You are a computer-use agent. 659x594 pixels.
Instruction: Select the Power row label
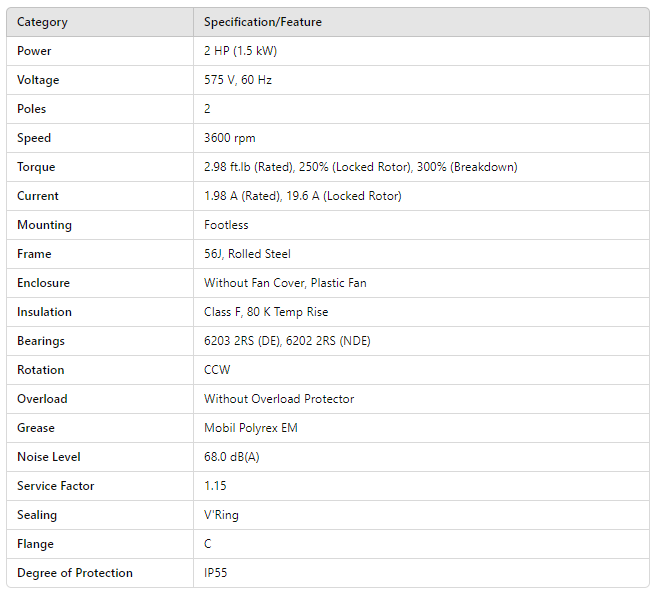tap(34, 51)
